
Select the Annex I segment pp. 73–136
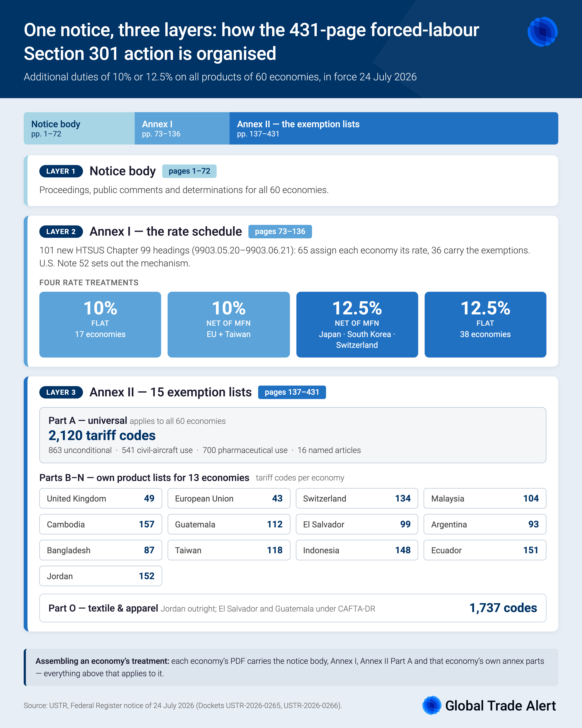[182, 128]
